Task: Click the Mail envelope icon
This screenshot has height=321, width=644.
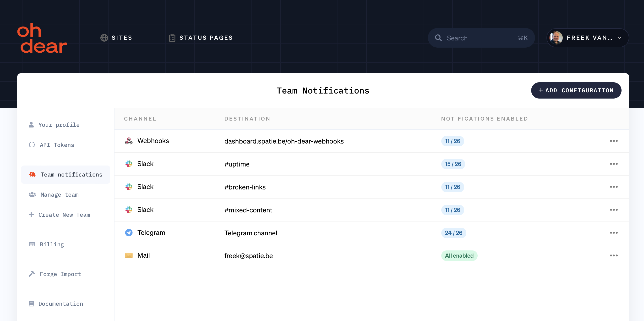Action: click(x=129, y=255)
